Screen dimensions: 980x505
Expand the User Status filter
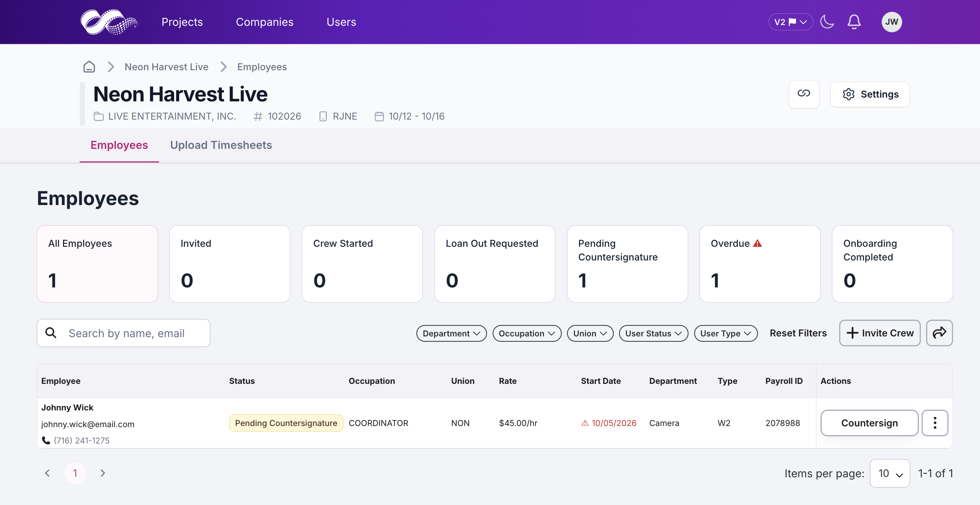pos(653,333)
